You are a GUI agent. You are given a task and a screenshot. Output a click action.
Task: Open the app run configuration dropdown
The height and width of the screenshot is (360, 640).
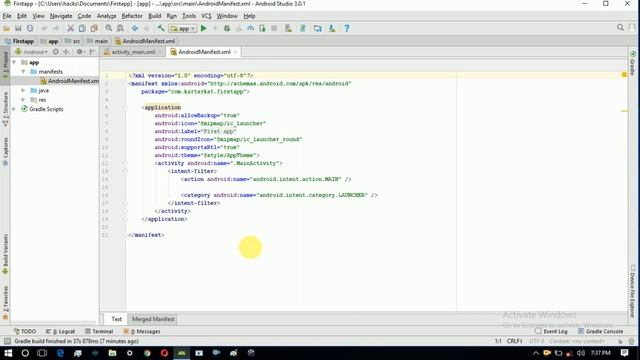coord(183,29)
